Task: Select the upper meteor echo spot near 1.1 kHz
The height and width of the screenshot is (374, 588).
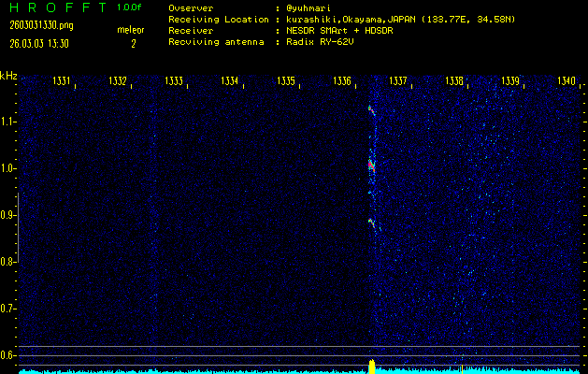Action: point(369,109)
